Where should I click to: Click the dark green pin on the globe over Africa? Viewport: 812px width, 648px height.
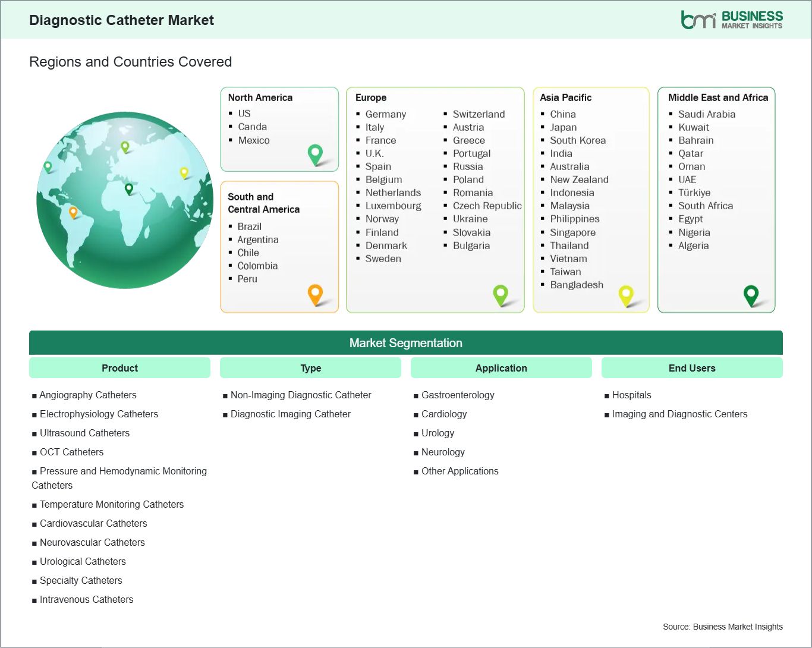click(129, 188)
